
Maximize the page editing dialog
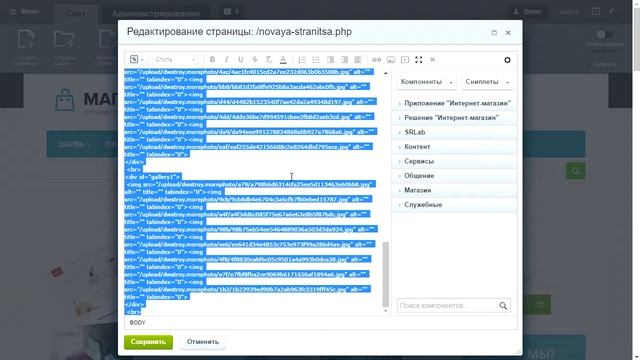(494, 33)
